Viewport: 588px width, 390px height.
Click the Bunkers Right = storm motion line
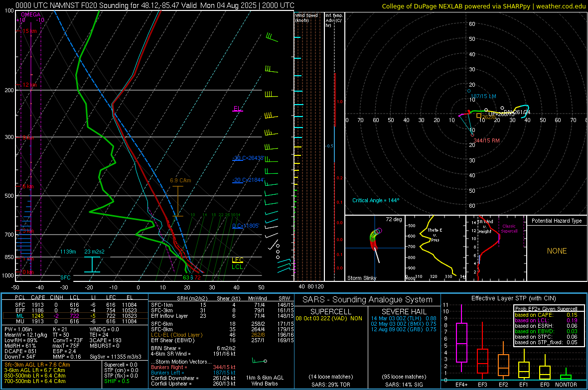coord(193,367)
